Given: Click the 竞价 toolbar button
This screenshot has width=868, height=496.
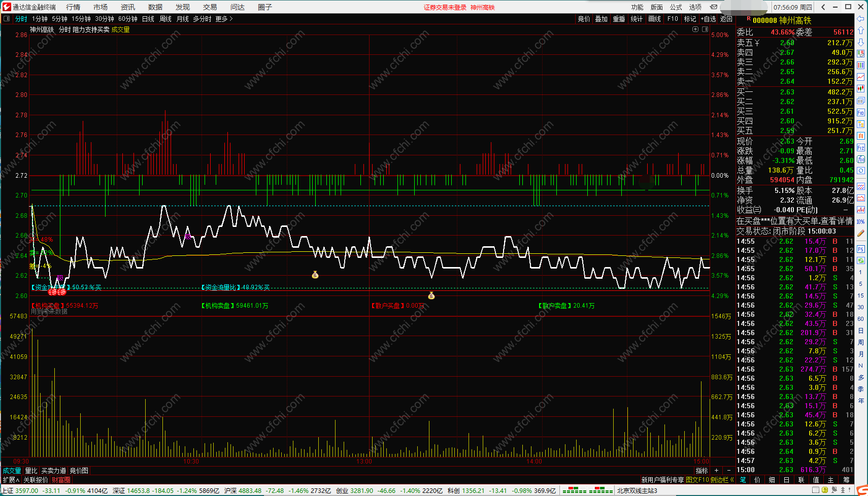Looking at the screenshot, I should [x=584, y=19].
